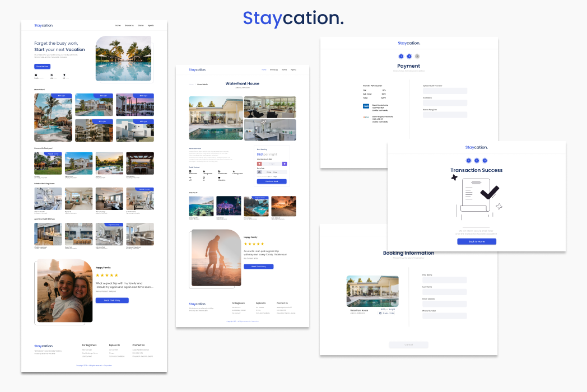Viewport: 587px width, 392px height.
Task: Open the Most Picked white modern house card
Action: pyautogui.click(x=135, y=130)
